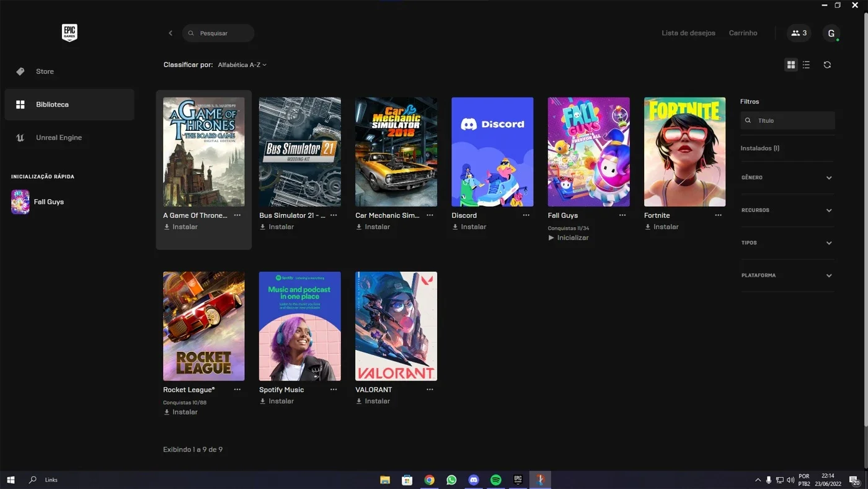Expand the Gênero filter section
The height and width of the screenshot is (489, 868).
point(787,177)
